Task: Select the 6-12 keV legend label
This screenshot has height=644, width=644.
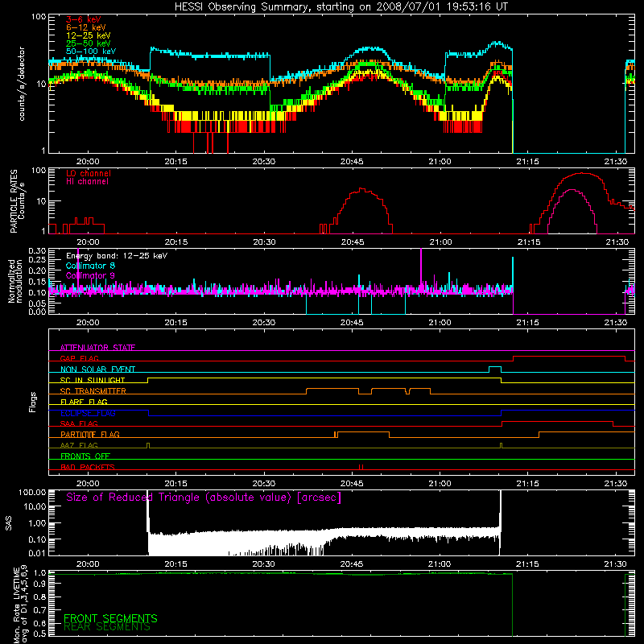Action: point(86,27)
